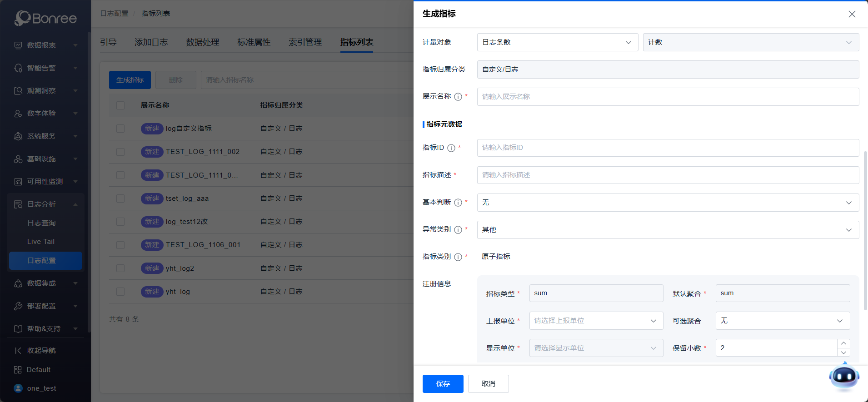Click the 收起导航 collapse sidebar icon

(18, 351)
